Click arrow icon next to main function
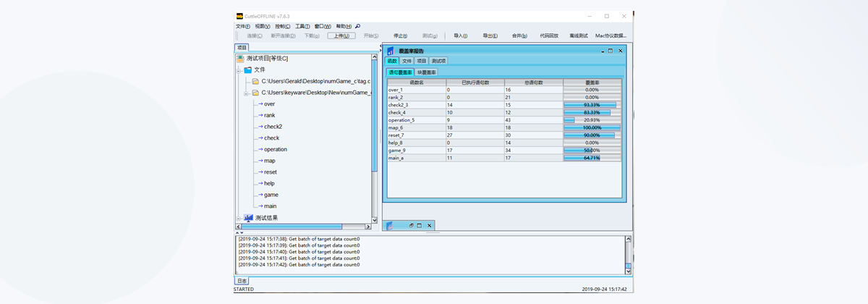 260,206
